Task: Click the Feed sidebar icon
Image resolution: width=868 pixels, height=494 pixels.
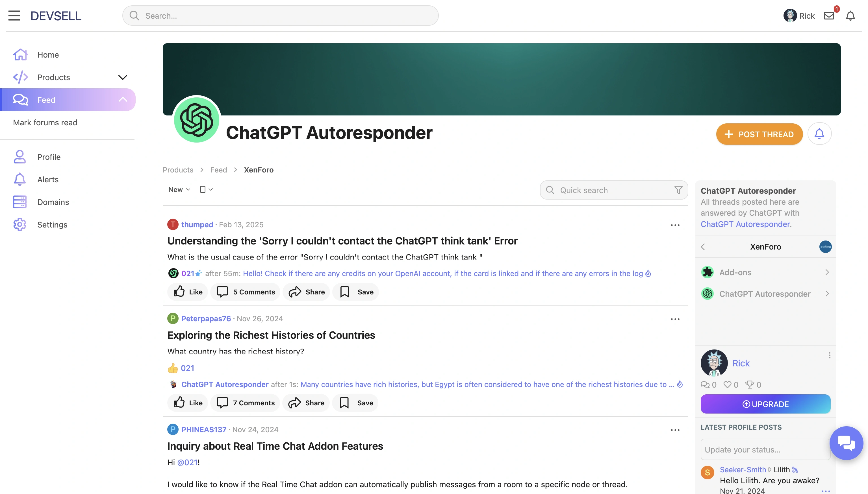Action: pyautogui.click(x=20, y=100)
